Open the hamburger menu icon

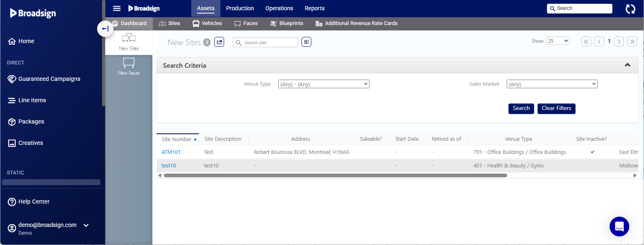coord(117,8)
